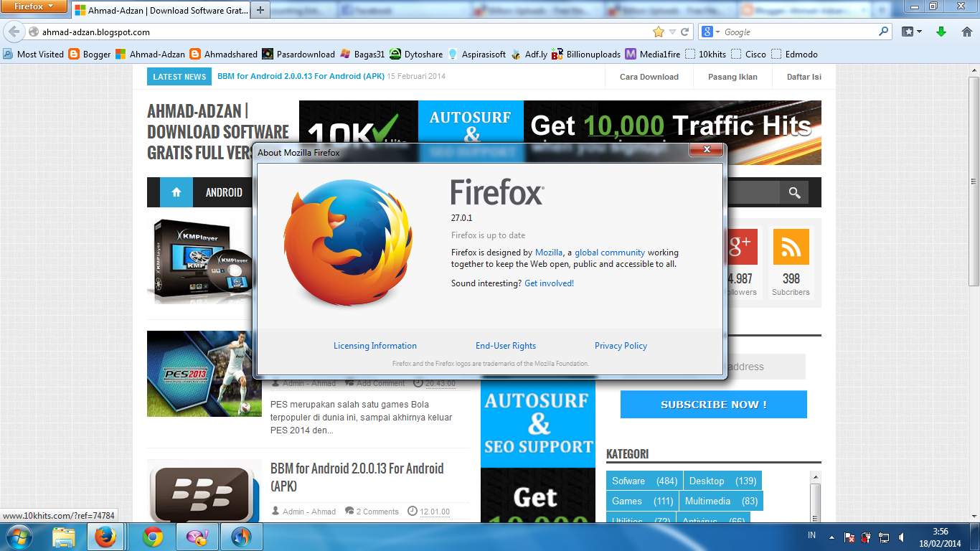Bookmark this page with the star icon
This screenshot has width=980, height=551.
point(658,32)
